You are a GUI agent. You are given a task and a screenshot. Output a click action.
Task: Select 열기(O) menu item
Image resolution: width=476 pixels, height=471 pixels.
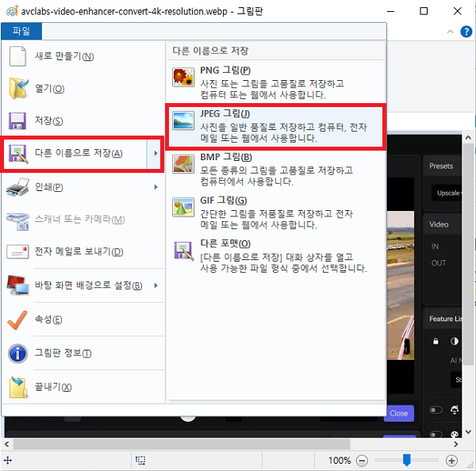pos(83,89)
